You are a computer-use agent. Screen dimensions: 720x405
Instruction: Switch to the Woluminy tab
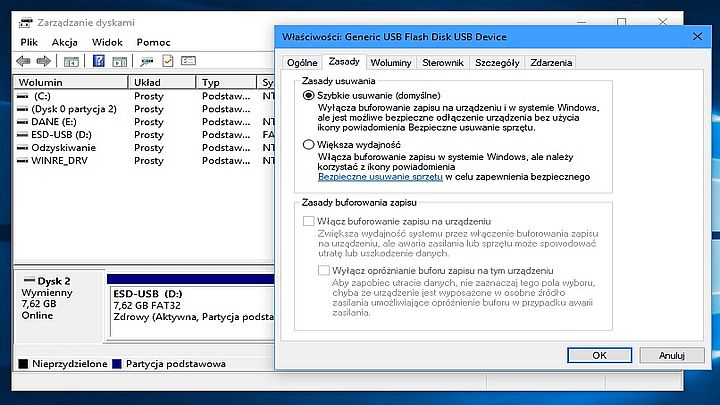click(x=391, y=63)
